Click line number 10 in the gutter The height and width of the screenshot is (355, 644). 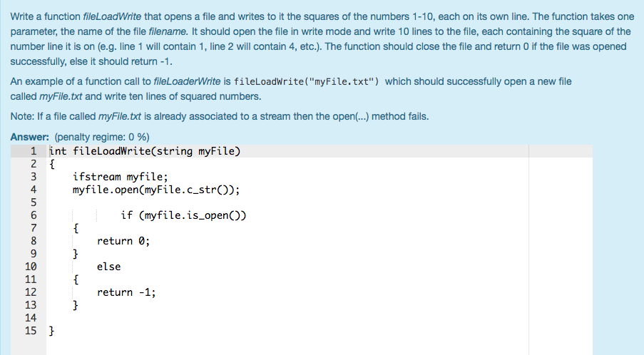tap(31, 267)
